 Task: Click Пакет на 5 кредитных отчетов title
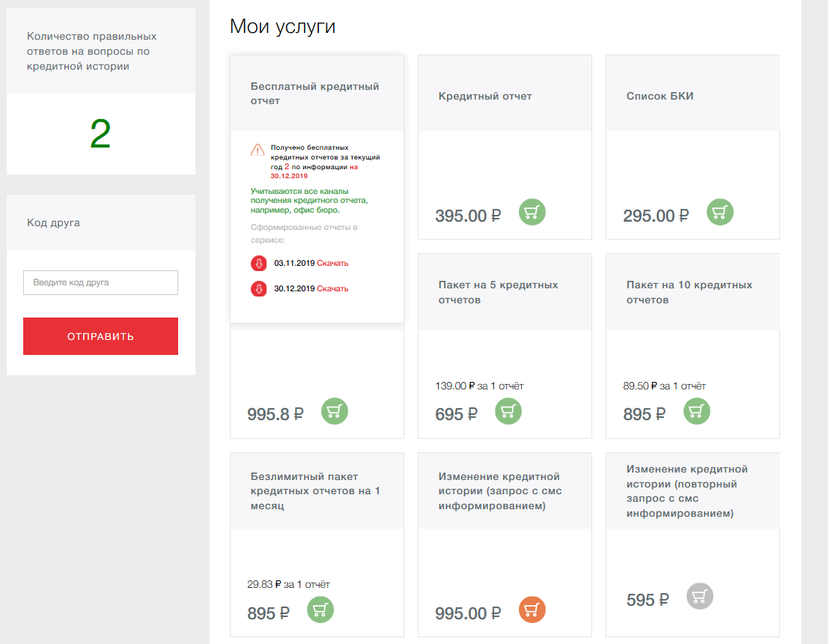tap(498, 292)
